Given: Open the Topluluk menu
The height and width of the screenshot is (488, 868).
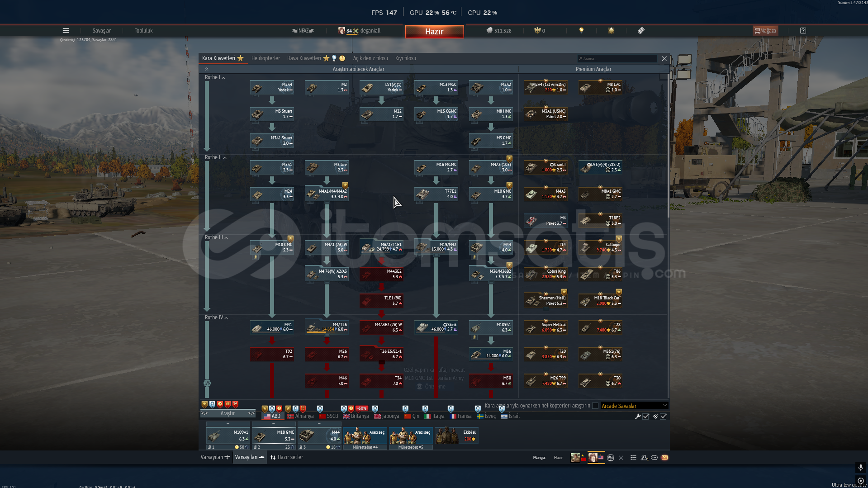Looking at the screenshot, I should point(143,31).
